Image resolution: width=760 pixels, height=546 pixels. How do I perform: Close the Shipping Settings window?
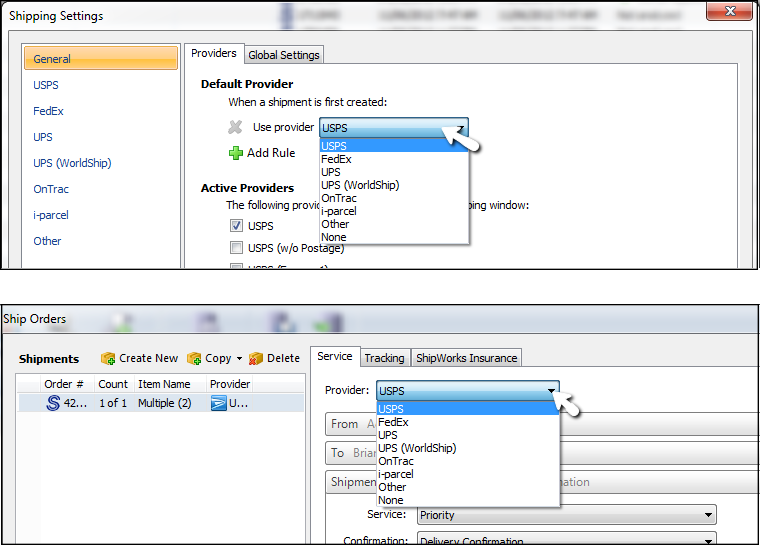coord(730,11)
